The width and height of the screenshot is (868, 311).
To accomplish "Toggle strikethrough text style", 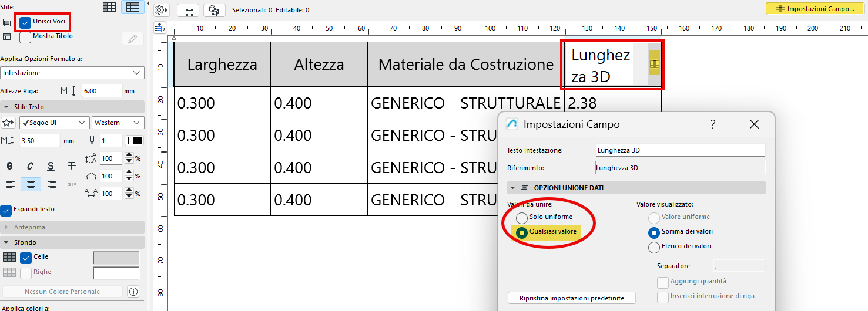I will [x=72, y=166].
